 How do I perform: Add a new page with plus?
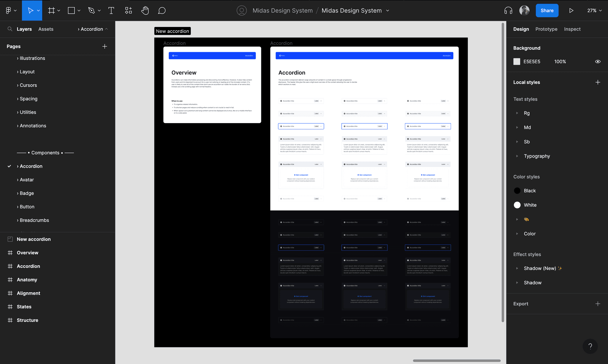(104, 47)
